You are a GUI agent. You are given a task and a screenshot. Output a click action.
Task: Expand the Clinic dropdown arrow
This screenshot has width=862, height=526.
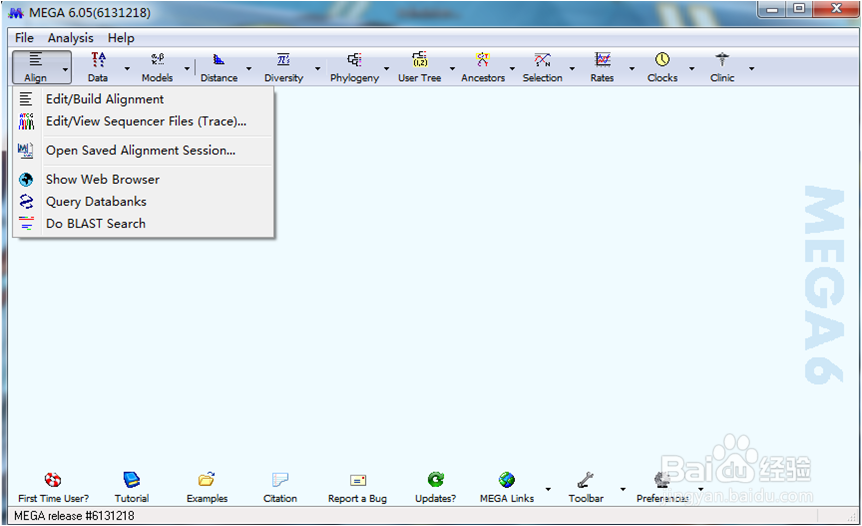click(752, 69)
